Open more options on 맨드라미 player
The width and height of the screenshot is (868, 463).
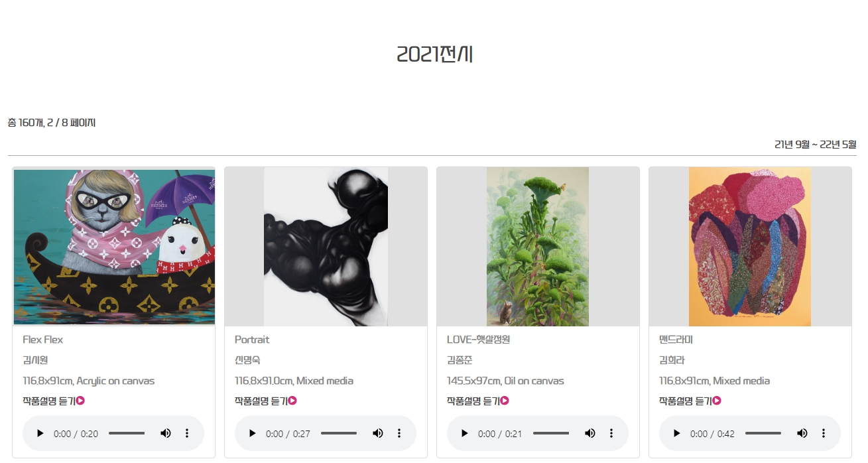tap(824, 433)
